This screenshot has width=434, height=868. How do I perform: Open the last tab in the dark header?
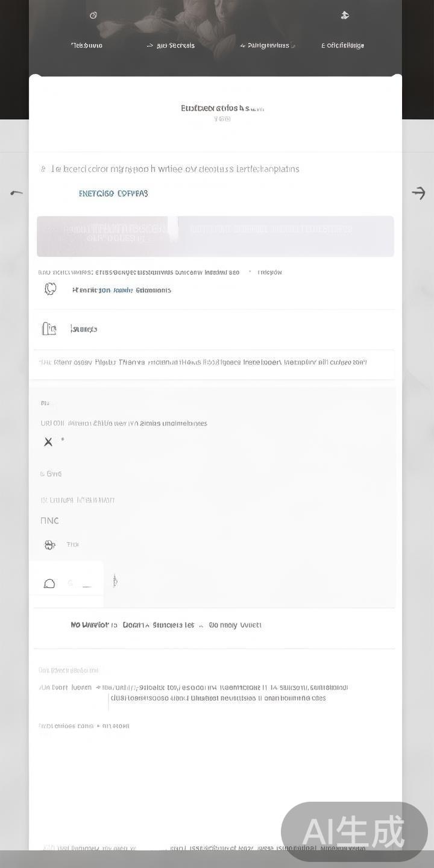click(x=342, y=45)
